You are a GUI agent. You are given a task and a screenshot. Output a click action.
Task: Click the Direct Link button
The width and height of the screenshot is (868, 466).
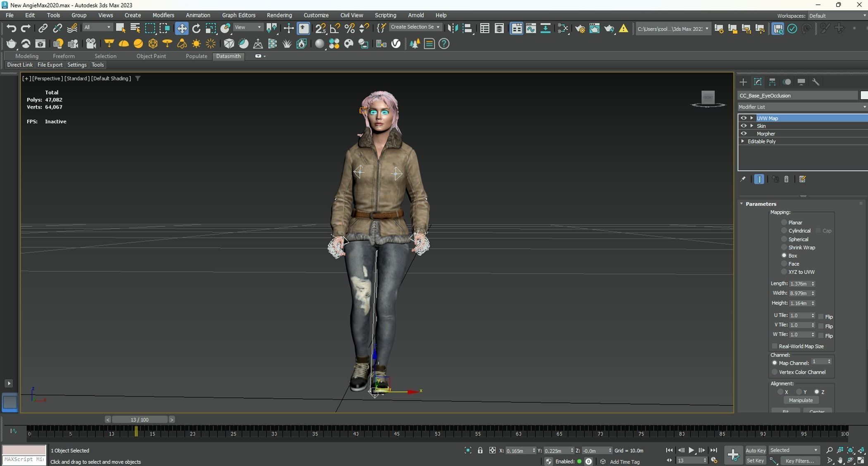pos(20,65)
